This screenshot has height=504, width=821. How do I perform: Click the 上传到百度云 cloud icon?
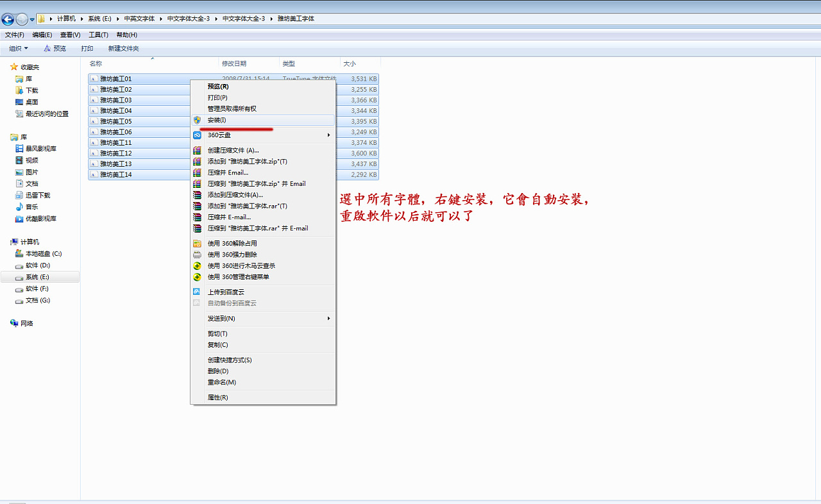tap(197, 291)
